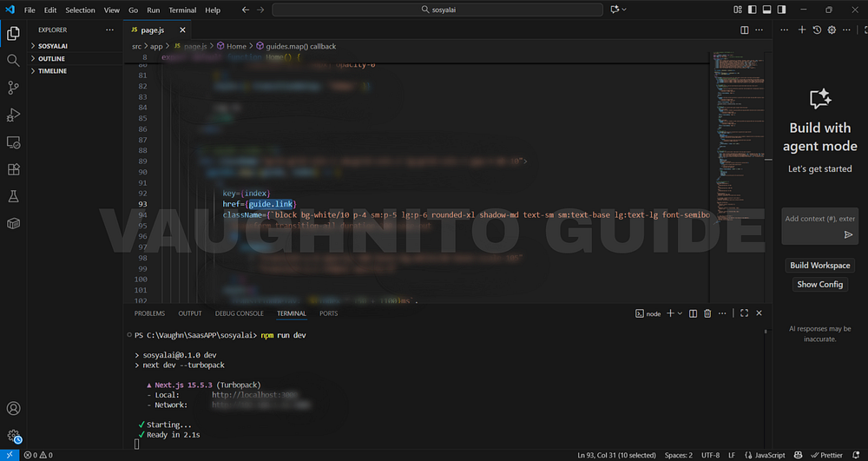Open the Help menu
This screenshot has height=461, width=868.
pyautogui.click(x=213, y=10)
